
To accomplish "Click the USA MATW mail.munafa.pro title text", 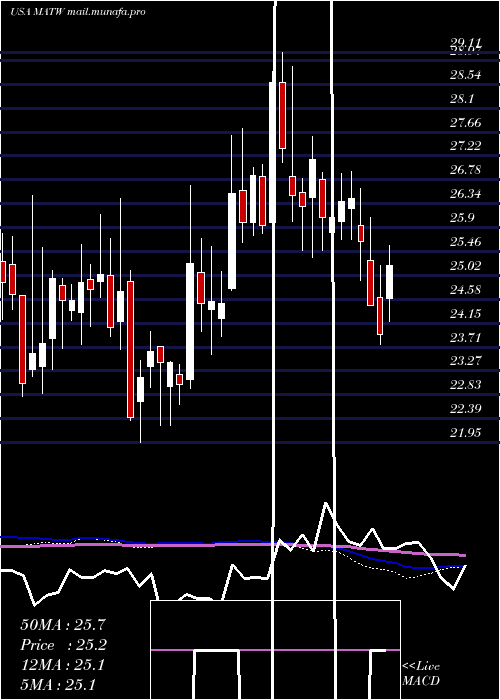I will coord(78,12).
